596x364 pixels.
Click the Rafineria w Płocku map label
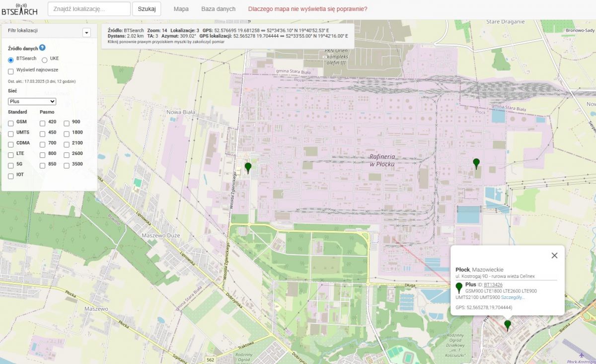382,160
